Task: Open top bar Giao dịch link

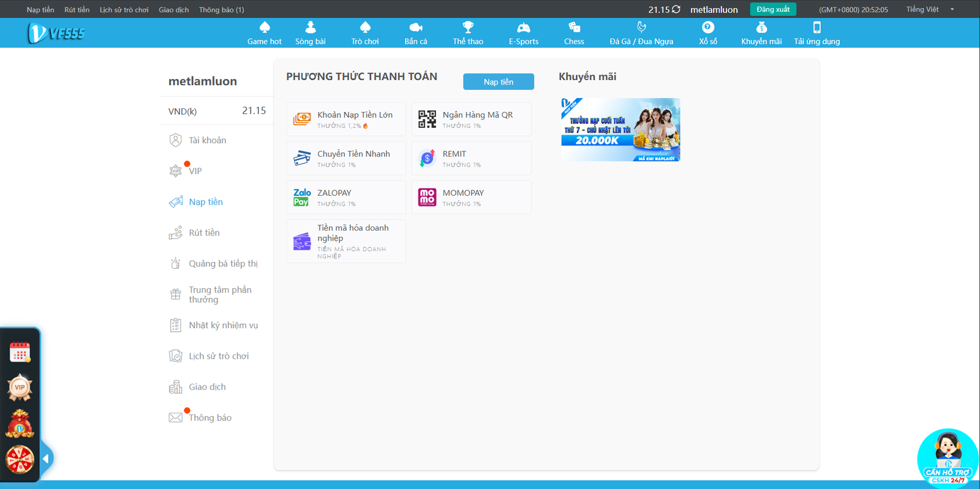Action: [x=174, y=10]
